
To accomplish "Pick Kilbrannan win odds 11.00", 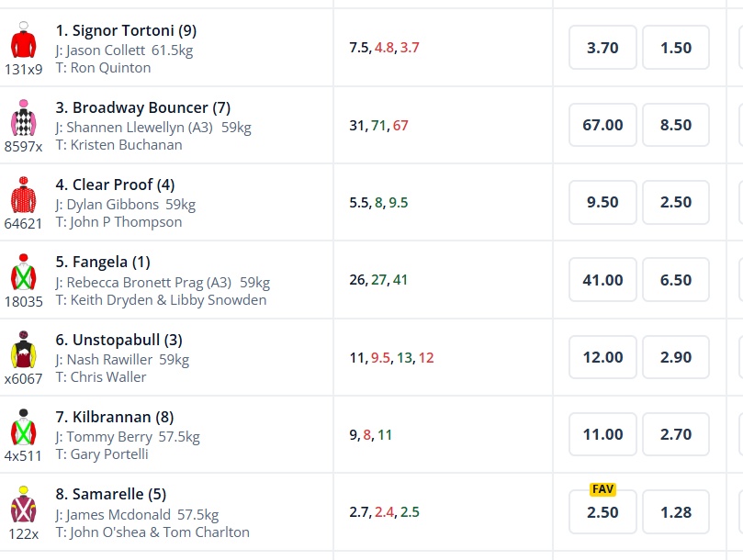I will pos(602,434).
